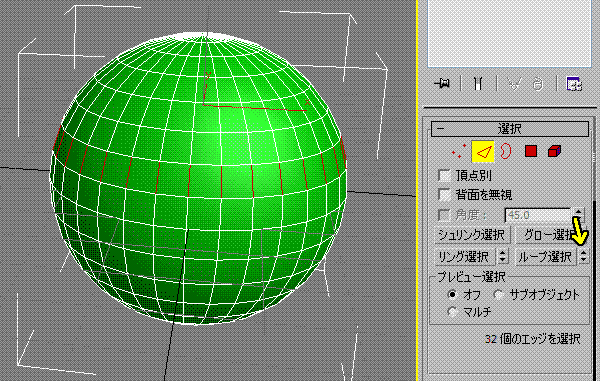The image size is (600, 381).
Task: Toggle Show End Result icon
Action: click(x=478, y=83)
